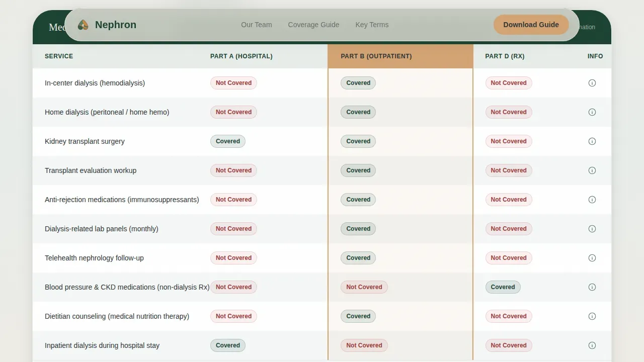Image resolution: width=644 pixels, height=362 pixels.
Task: Click 'Inpatient dialysis during hospital stay' text
Action: (102, 345)
